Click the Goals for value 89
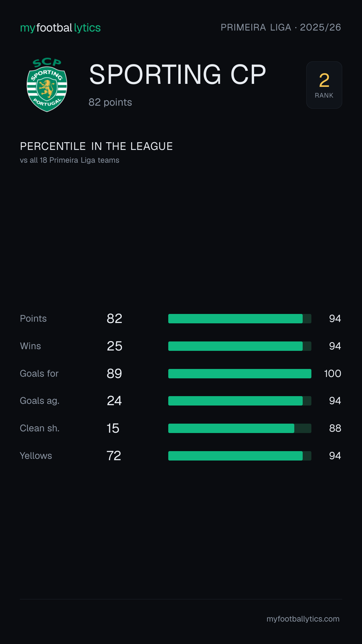The height and width of the screenshot is (644, 362). pyautogui.click(x=114, y=374)
